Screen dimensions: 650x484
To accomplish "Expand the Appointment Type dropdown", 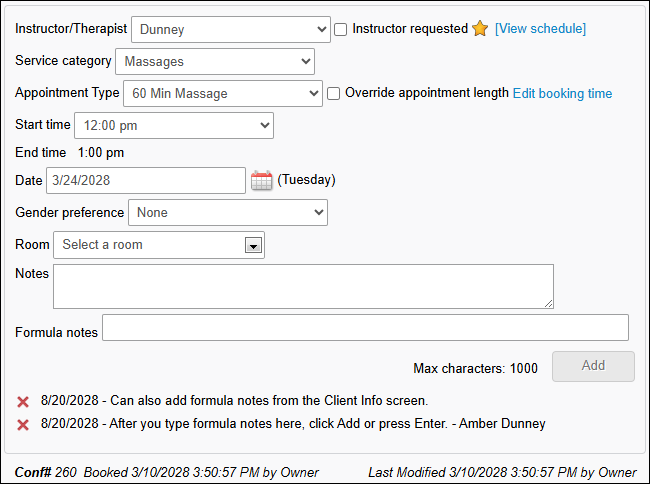I will 223,93.
